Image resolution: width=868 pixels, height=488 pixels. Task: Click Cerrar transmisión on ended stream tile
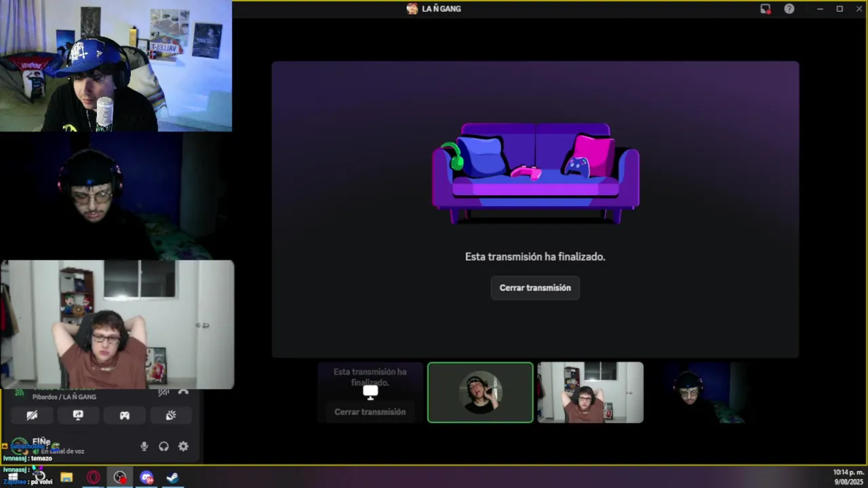370,411
